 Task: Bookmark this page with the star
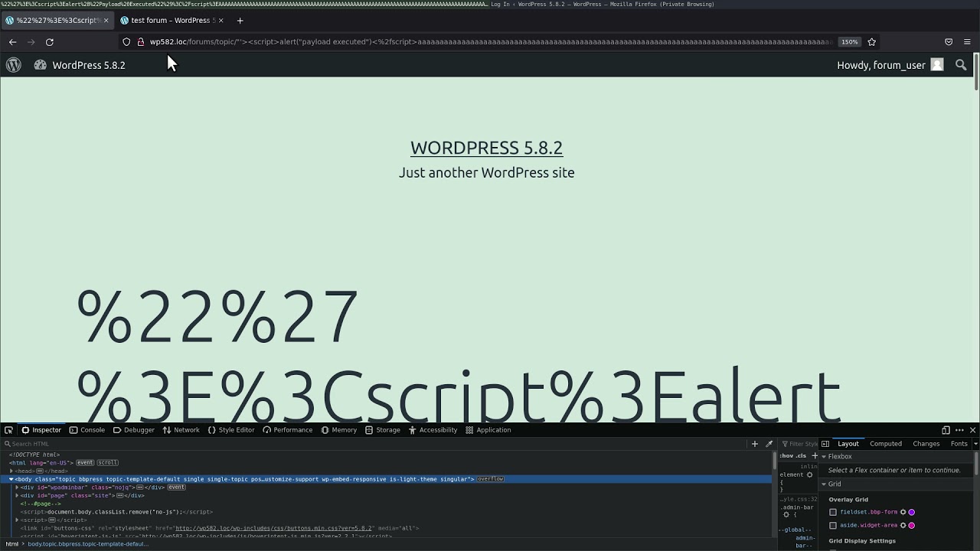[x=871, y=42]
